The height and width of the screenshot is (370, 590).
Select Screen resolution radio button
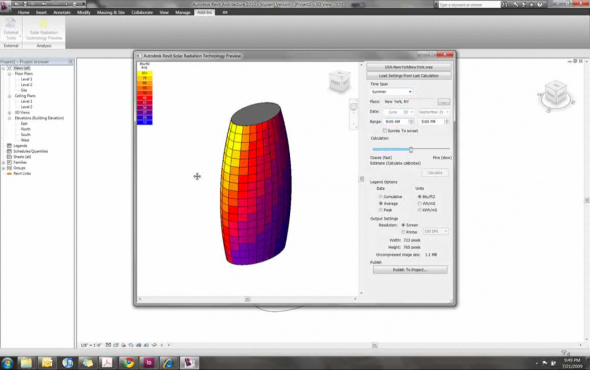coord(403,225)
